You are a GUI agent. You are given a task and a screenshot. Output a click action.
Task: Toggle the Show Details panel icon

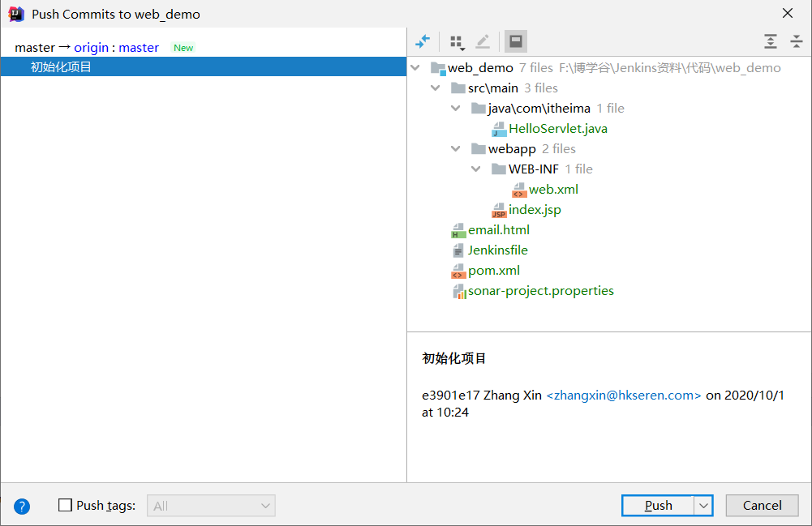515,41
